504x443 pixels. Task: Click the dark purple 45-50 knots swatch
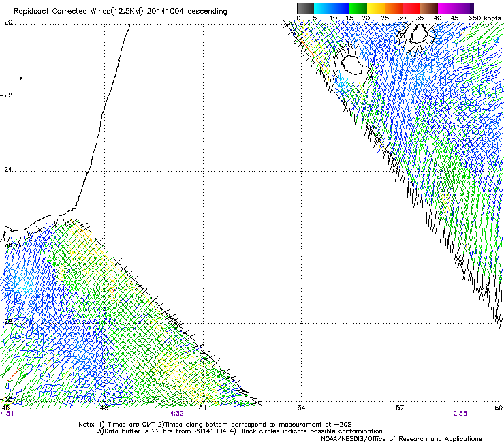(464, 8)
